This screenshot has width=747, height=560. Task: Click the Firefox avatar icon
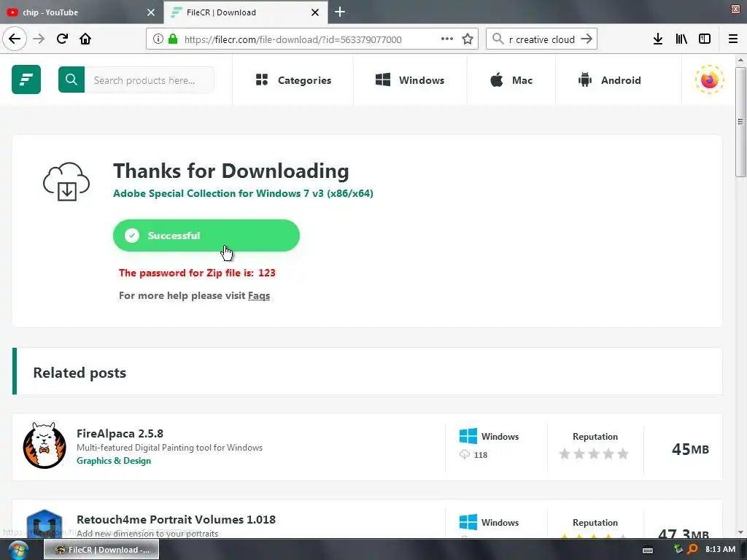point(709,79)
